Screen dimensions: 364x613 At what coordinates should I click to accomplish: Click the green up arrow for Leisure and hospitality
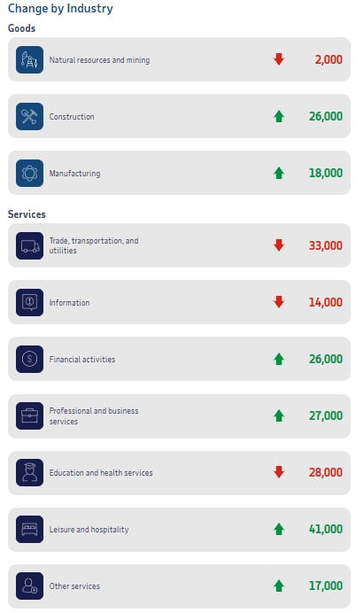(279, 529)
